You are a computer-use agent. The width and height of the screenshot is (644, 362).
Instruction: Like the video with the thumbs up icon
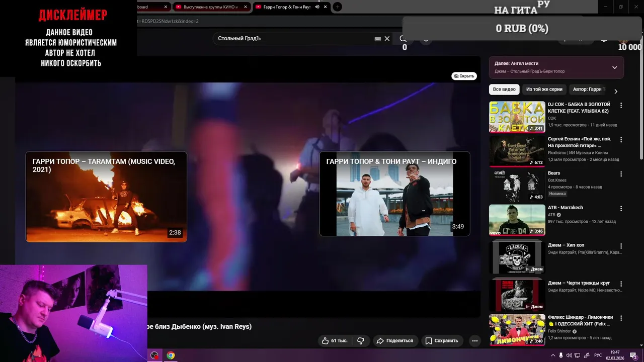point(326,340)
